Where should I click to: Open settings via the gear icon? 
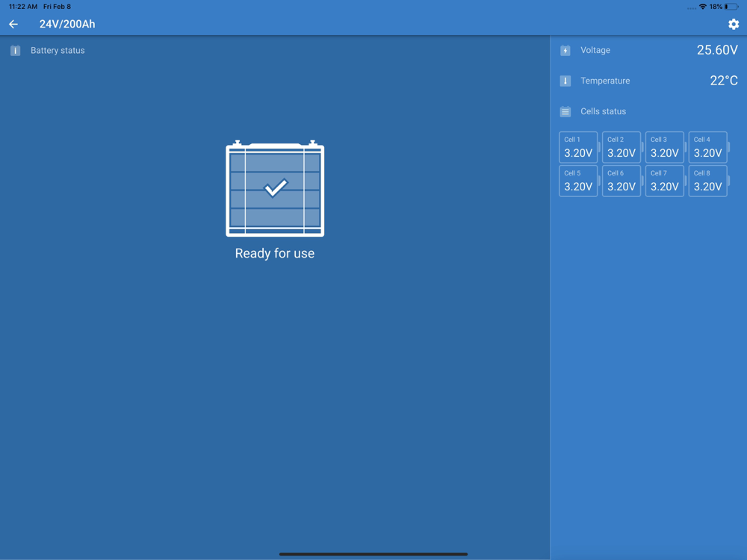pos(734,25)
